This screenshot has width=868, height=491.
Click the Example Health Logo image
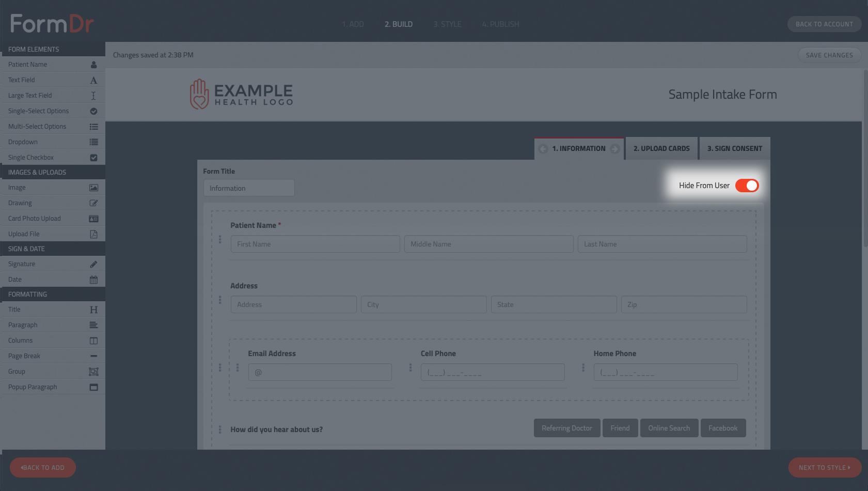[241, 94]
